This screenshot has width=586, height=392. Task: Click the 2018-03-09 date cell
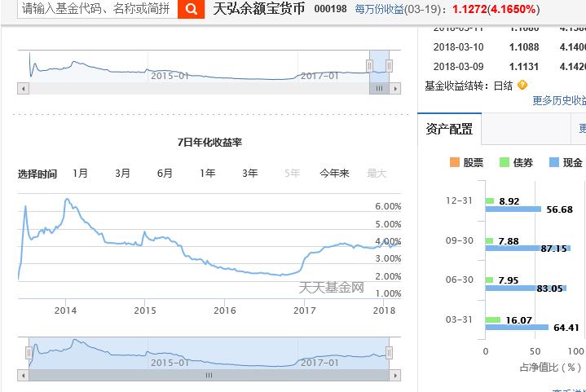pyautogui.click(x=458, y=67)
